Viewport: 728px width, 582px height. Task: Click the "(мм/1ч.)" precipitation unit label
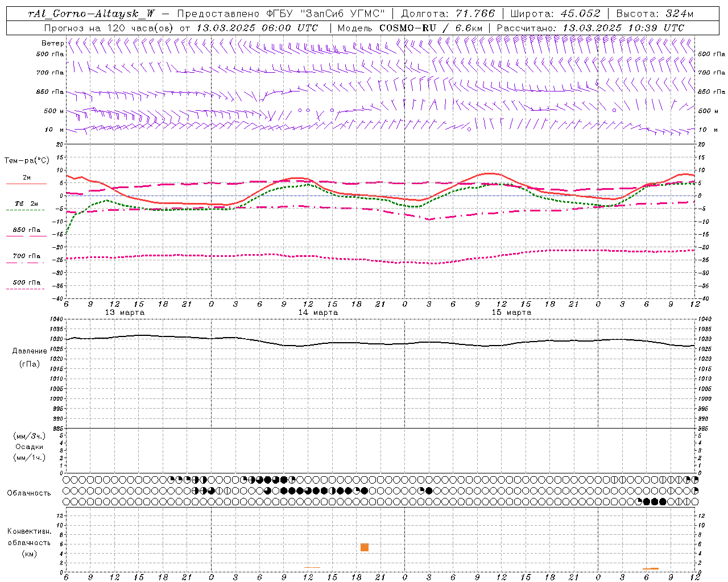30,458
